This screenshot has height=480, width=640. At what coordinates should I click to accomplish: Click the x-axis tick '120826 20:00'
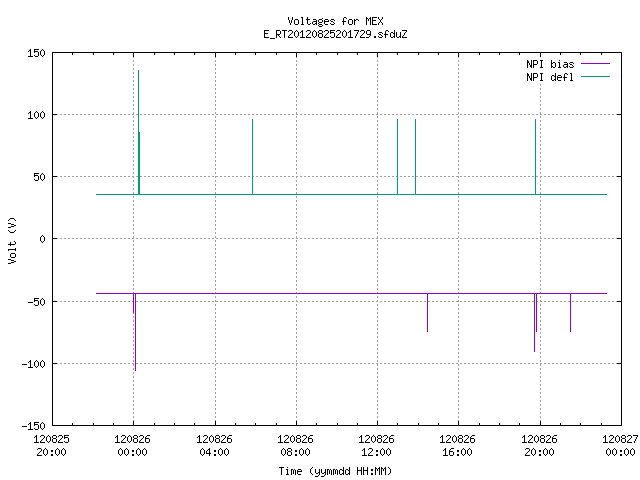point(539,446)
